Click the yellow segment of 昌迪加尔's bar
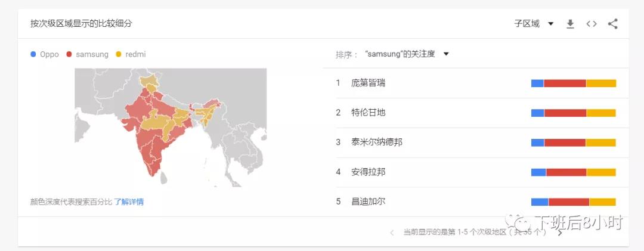The image size is (644, 251). click(x=602, y=202)
